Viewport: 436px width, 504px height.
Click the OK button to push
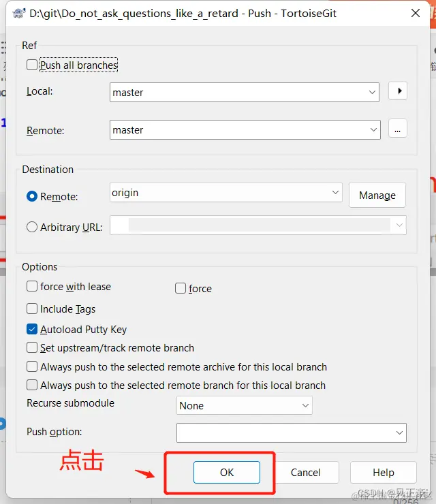coord(227,472)
